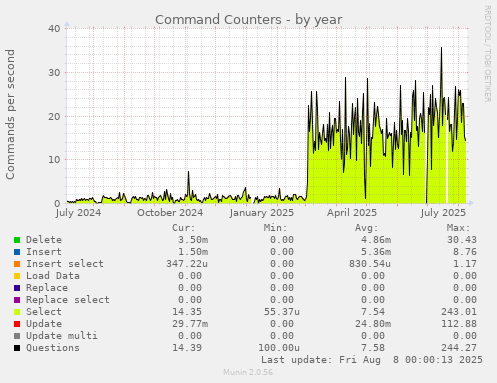Click the Select legend label

click(44, 312)
